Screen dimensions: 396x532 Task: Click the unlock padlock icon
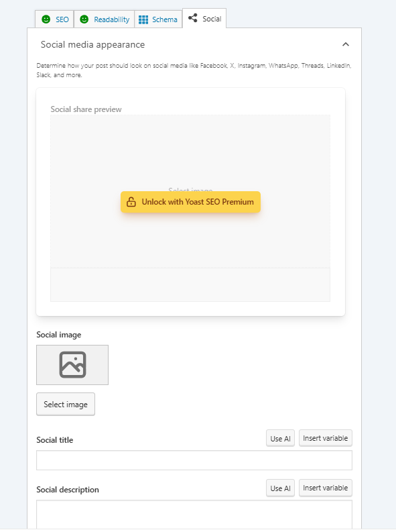[x=131, y=202]
